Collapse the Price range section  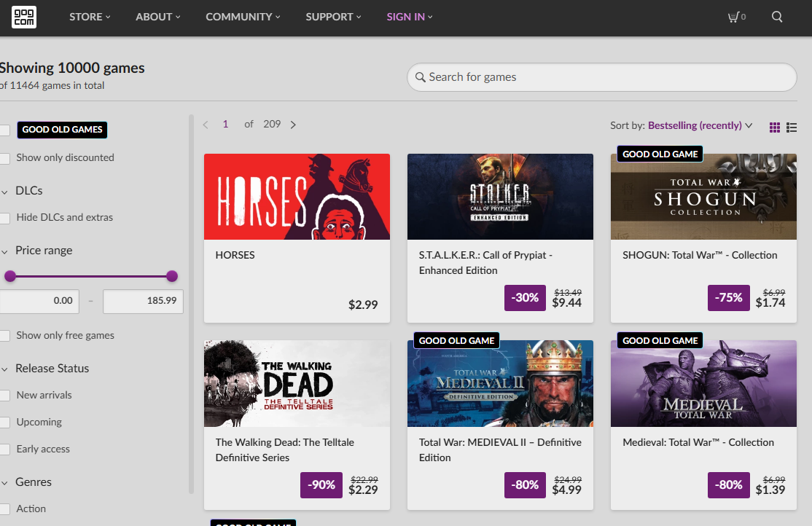36,251
